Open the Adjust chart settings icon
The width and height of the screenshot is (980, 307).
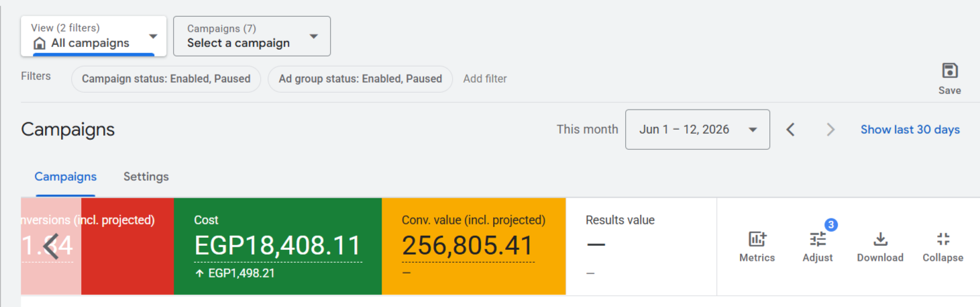point(818,247)
